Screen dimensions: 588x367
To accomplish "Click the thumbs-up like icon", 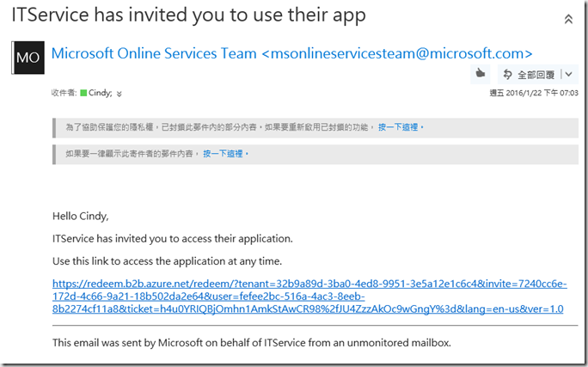I will click(x=481, y=74).
